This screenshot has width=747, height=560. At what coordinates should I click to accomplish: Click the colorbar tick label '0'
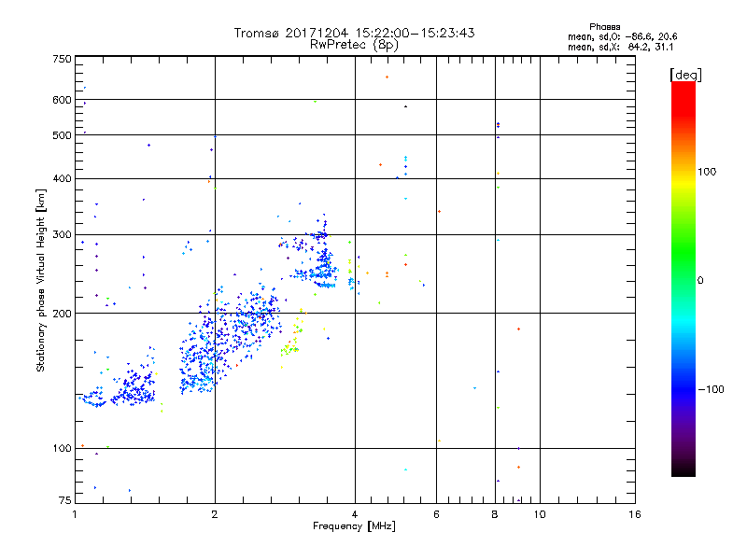(x=700, y=281)
